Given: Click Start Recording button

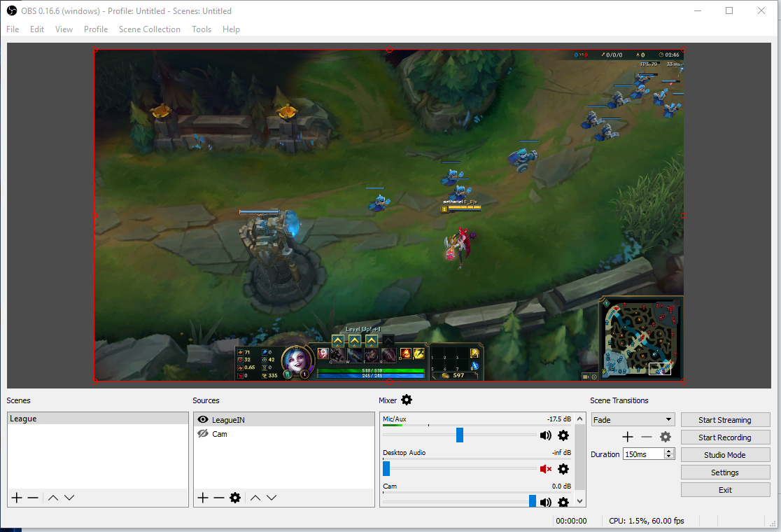Looking at the screenshot, I should [x=725, y=437].
